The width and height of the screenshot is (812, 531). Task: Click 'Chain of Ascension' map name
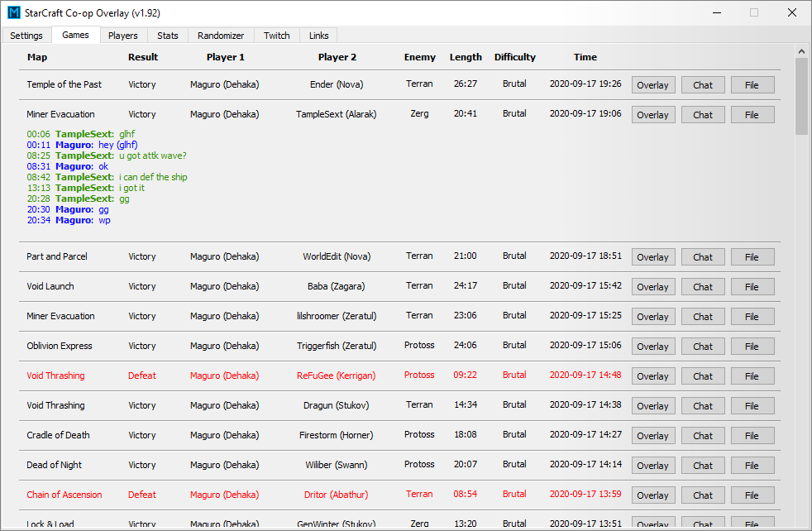(x=64, y=495)
